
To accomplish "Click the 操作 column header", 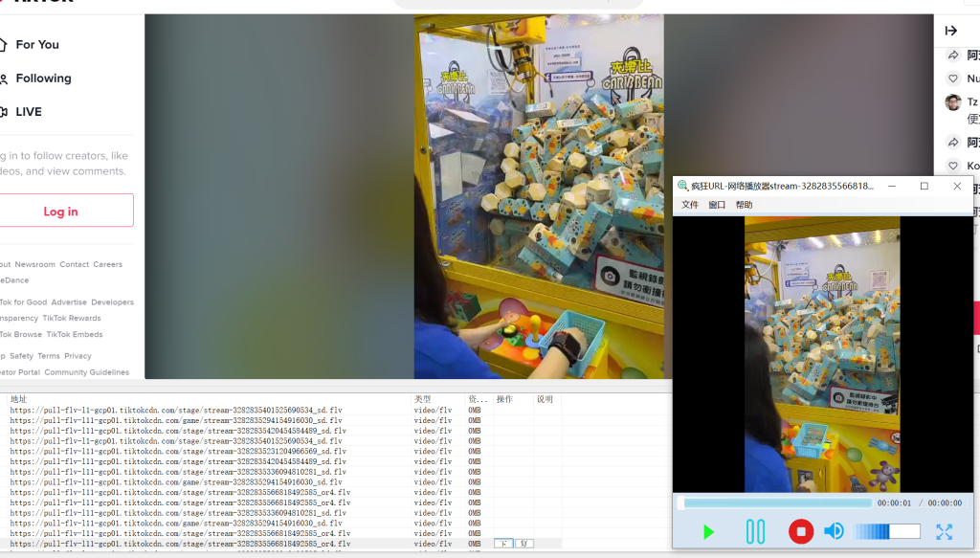I will [x=504, y=399].
